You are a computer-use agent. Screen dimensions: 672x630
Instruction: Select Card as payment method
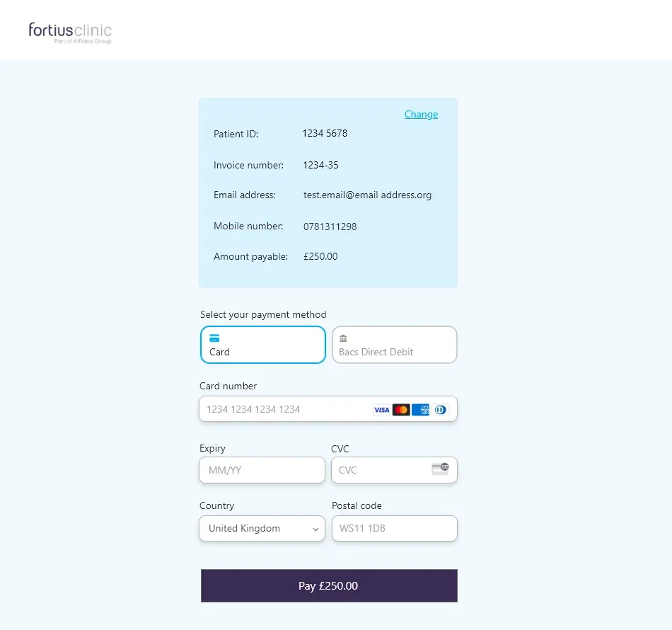(262, 345)
